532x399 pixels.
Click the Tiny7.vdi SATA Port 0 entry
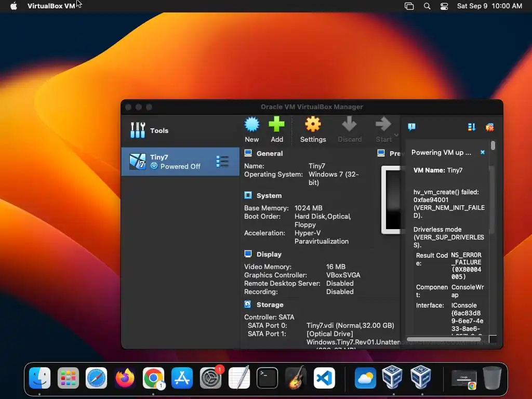click(x=350, y=326)
